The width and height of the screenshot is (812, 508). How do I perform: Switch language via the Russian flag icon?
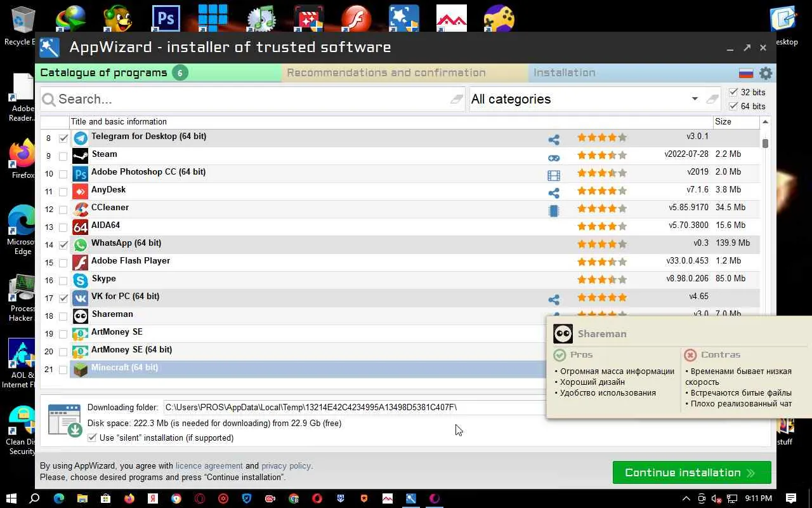point(746,73)
